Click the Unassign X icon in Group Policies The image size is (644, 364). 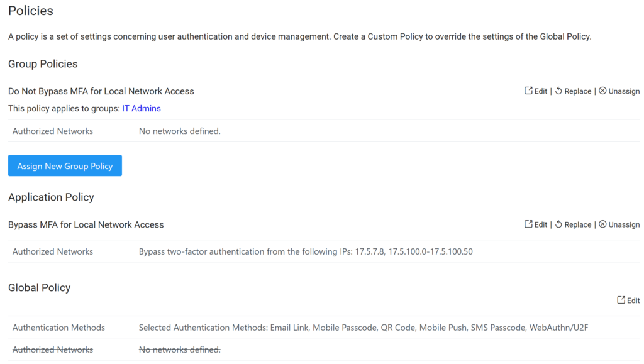click(602, 91)
